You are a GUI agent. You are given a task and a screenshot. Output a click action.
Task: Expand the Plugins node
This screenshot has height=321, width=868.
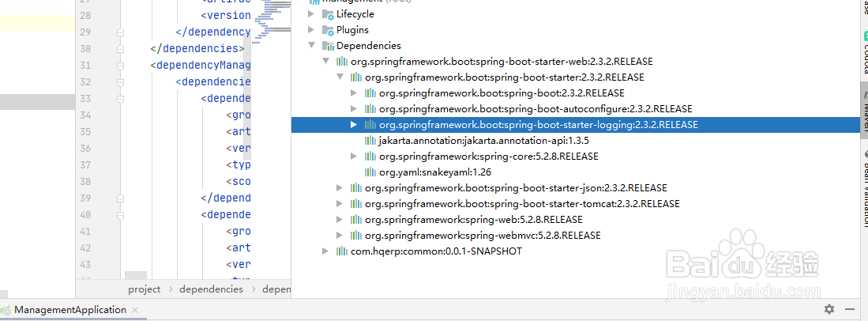(312, 29)
